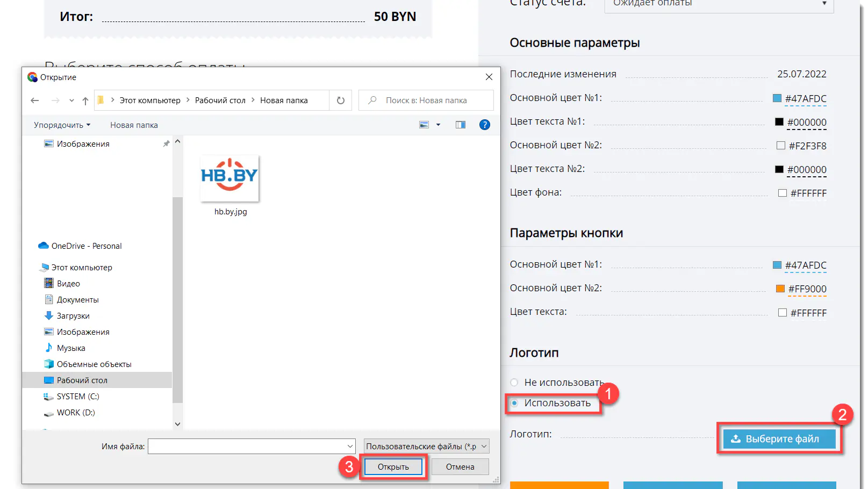Select the Не использовать radio button
Image resolution: width=868 pixels, height=489 pixels.
point(514,383)
